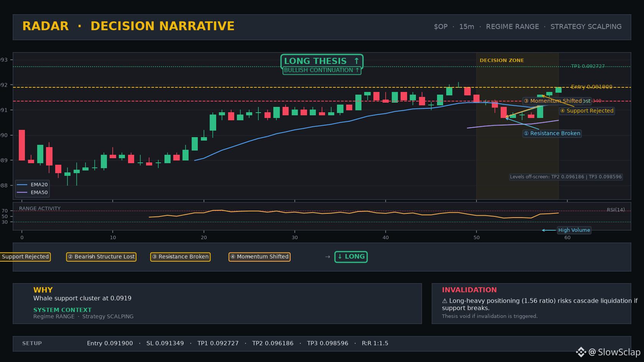Click the Support Rejected chip in the steps row
644x362 pixels.
[x=25, y=257]
